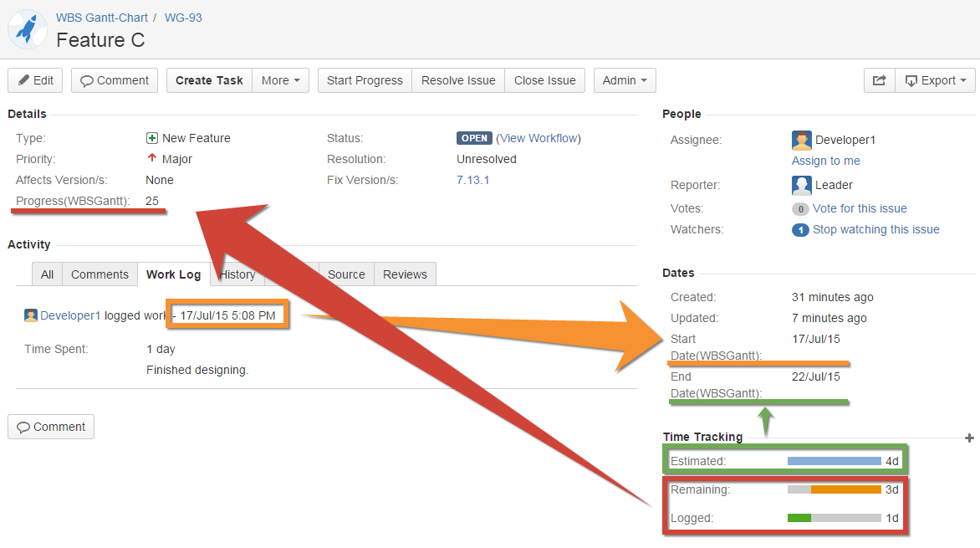
Task: Click the votes count badge
Action: [799, 209]
